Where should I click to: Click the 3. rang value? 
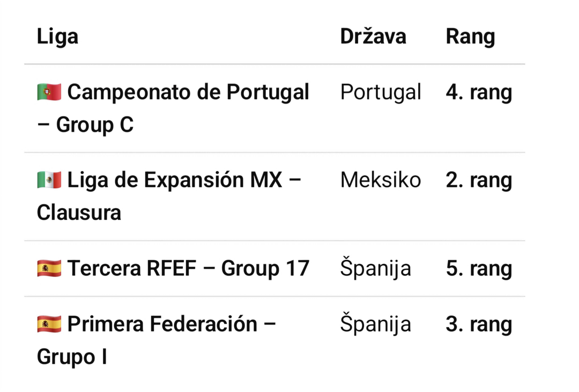coord(479,325)
